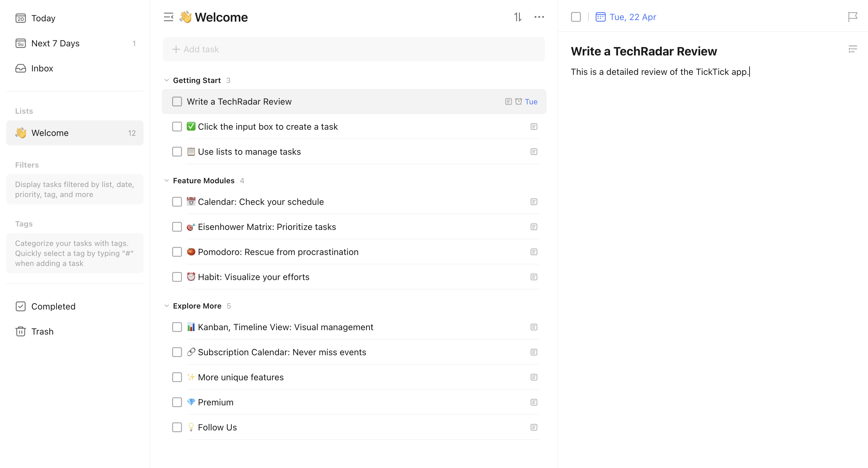The image size is (868, 468).
Task: Click the Tags section heading
Action: [x=24, y=224]
